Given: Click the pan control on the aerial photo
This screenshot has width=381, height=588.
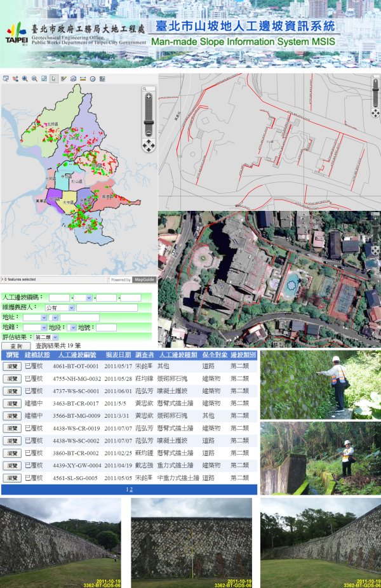Looking at the screenshot, I should click(375, 250).
